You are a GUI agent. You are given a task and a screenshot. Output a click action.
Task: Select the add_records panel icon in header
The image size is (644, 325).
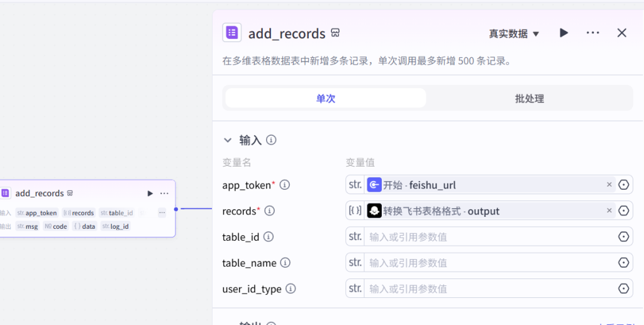pos(232,33)
